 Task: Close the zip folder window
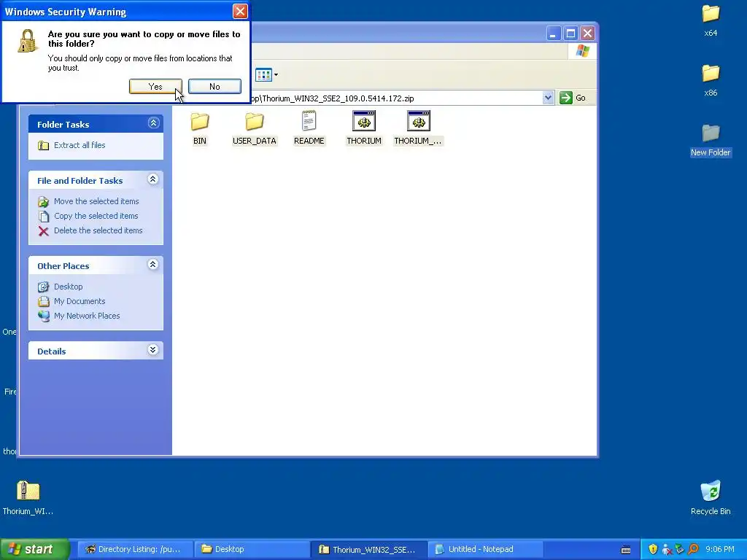tap(588, 34)
